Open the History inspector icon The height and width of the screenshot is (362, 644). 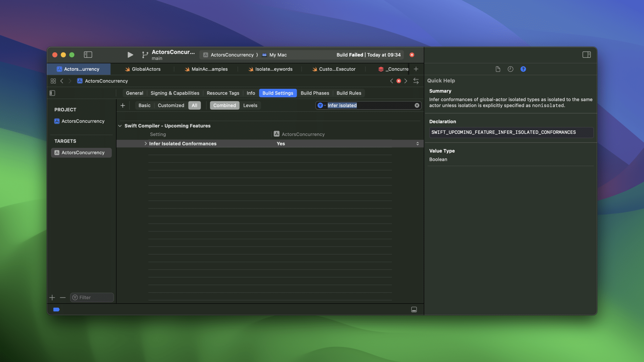pos(510,69)
